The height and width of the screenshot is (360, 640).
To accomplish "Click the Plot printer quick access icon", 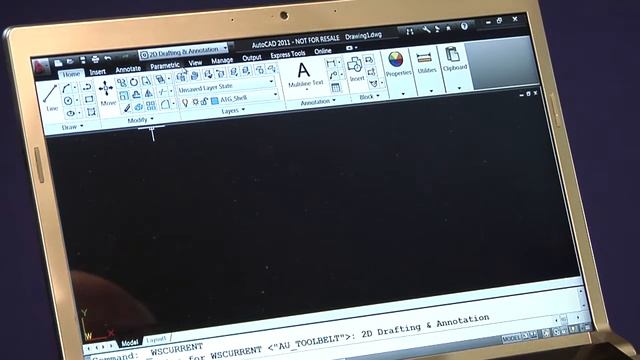I will (96, 60).
